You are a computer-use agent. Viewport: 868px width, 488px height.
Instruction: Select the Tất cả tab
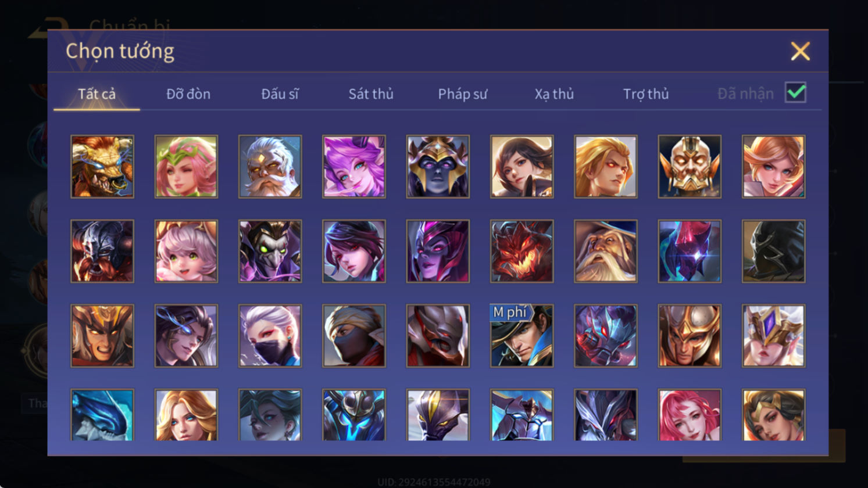(x=97, y=94)
